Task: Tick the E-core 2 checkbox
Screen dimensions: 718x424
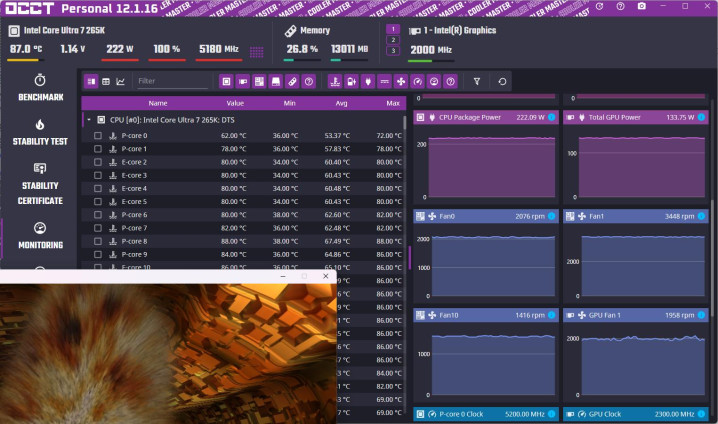Action: [98, 162]
